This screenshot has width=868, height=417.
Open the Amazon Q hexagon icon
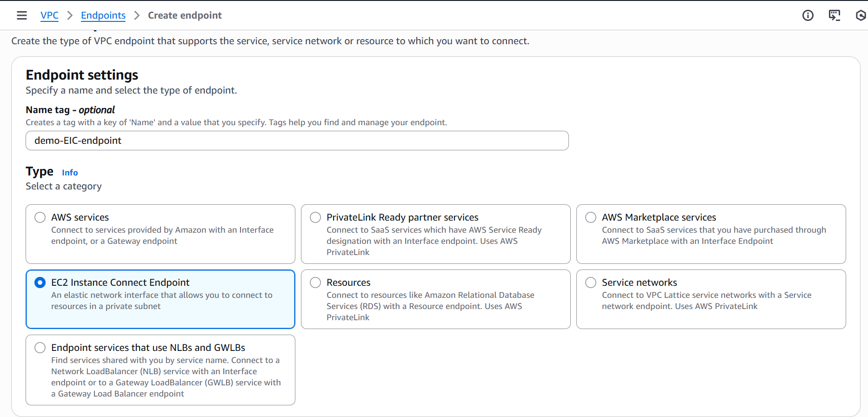click(861, 15)
